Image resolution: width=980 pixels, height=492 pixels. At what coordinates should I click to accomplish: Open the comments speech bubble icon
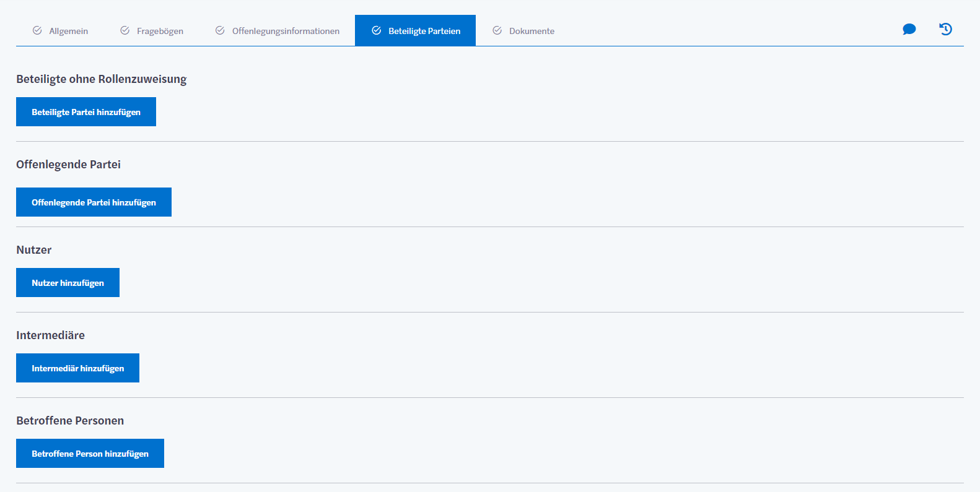coord(909,29)
